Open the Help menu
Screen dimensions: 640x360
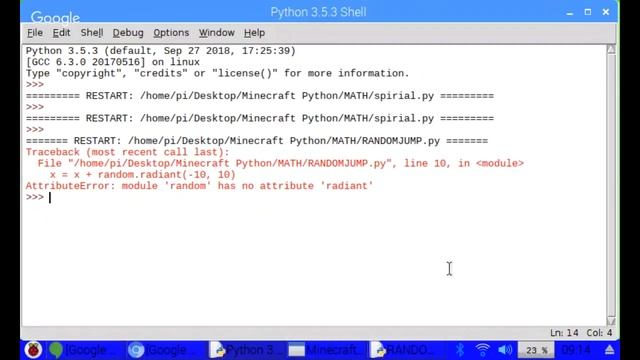[254, 33]
